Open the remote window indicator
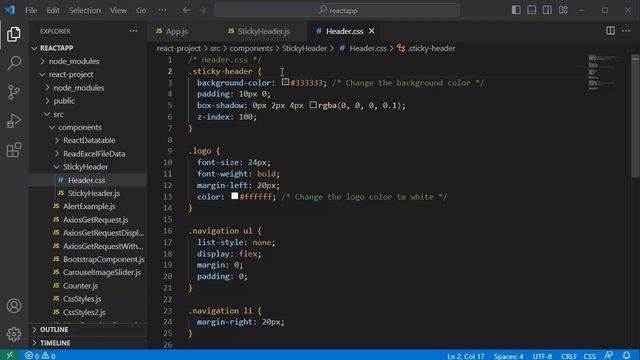The height and width of the screenshot is (360, 640). tap(10, 356)
